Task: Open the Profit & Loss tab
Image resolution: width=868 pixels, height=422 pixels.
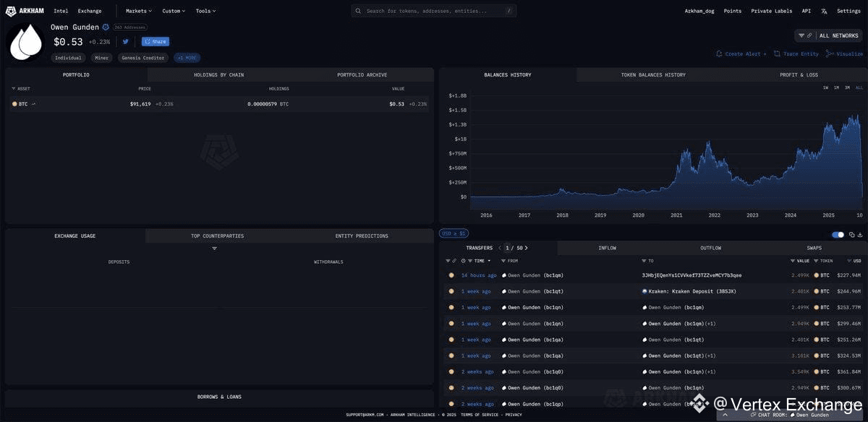Action: (799, 74)
